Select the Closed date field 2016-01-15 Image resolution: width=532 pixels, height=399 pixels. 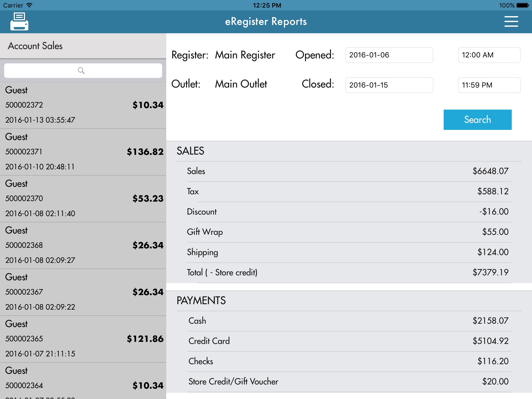389,85
